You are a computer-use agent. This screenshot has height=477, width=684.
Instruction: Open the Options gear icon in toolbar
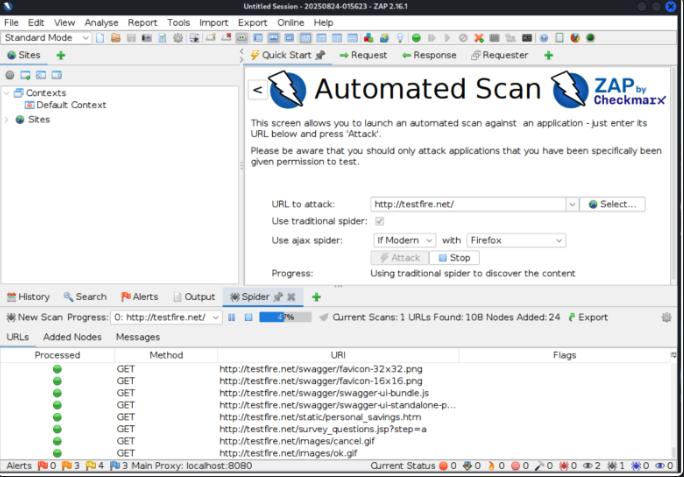point(178,38)
